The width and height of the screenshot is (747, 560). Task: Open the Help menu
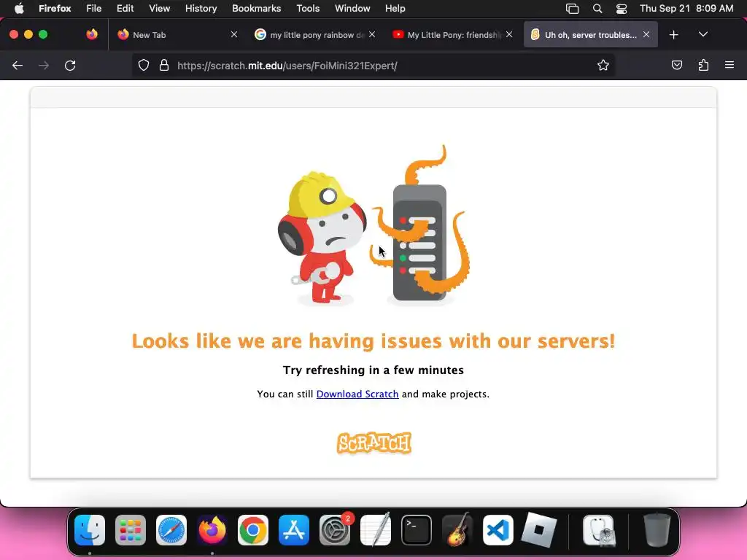pyautogui.click(x=395, y=9)
